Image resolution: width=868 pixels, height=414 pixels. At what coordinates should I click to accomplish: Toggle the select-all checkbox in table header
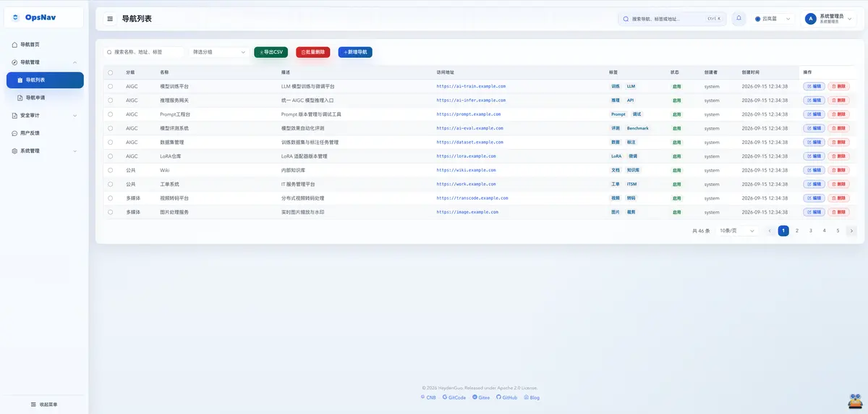111,72
